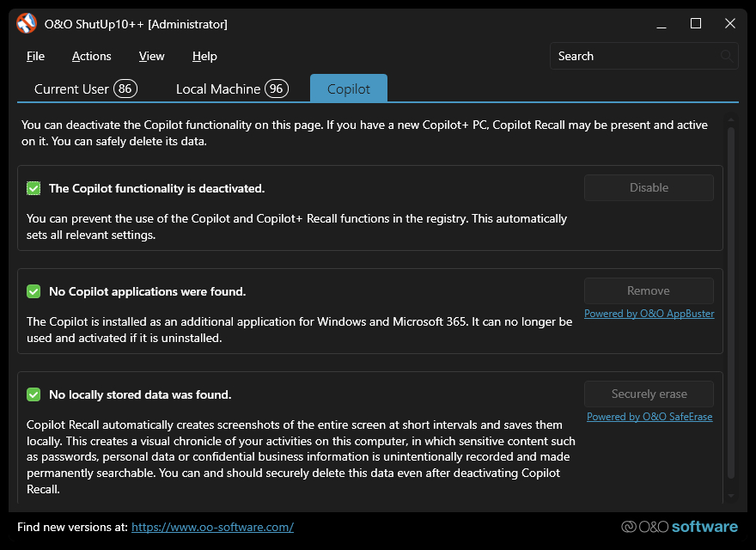Open the Powered by O&O AppBuster link
The image size is (756, 550).
(x=649, y=314)
